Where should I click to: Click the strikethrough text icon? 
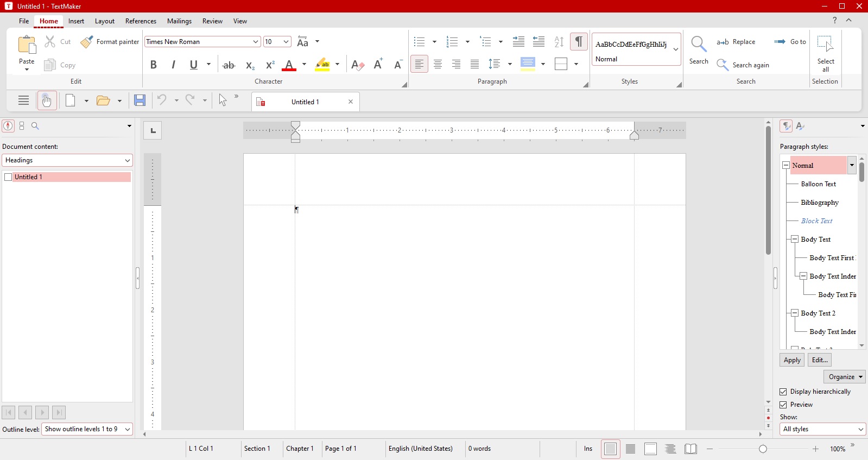(229, 65)
